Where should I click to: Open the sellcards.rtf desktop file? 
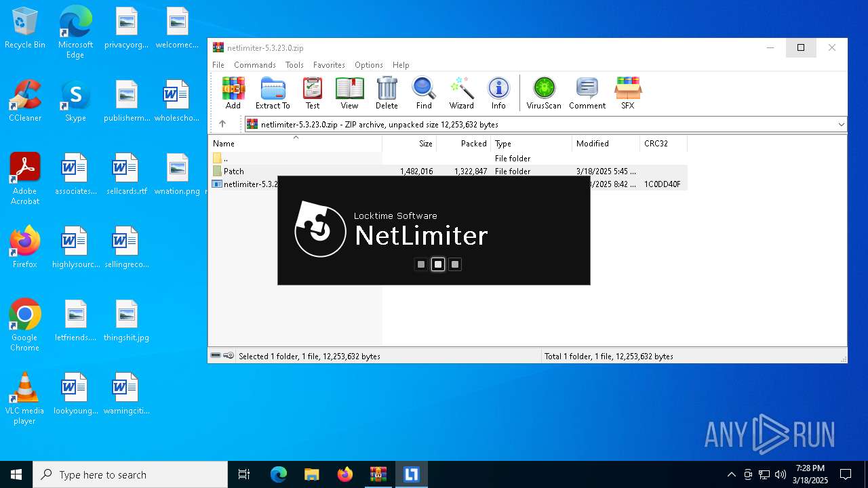(126, 174)
